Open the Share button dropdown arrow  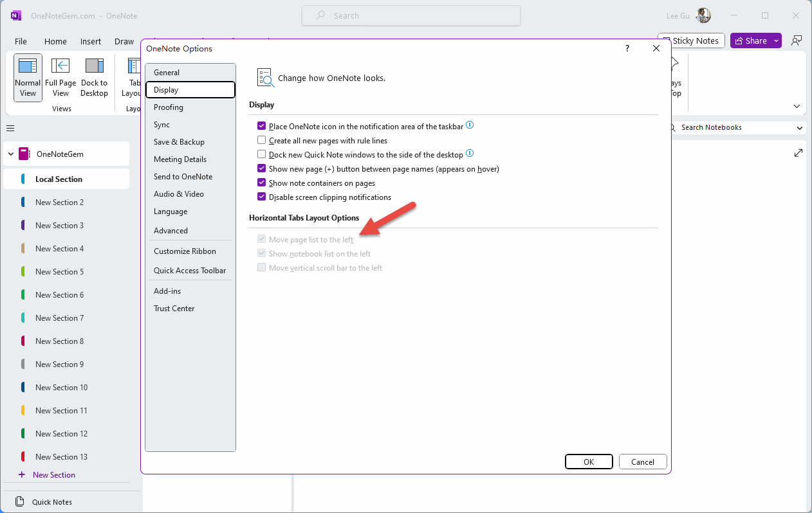coord(776,40)
